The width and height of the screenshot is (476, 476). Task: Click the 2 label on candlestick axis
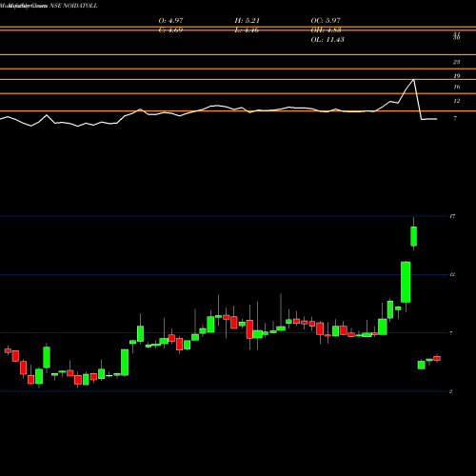point(451,391)
